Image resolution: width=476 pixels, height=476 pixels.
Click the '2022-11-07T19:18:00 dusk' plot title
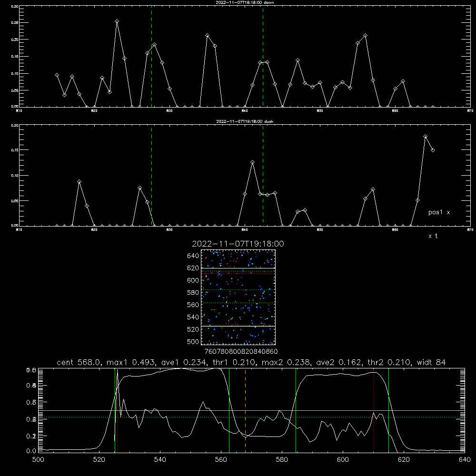245,121
